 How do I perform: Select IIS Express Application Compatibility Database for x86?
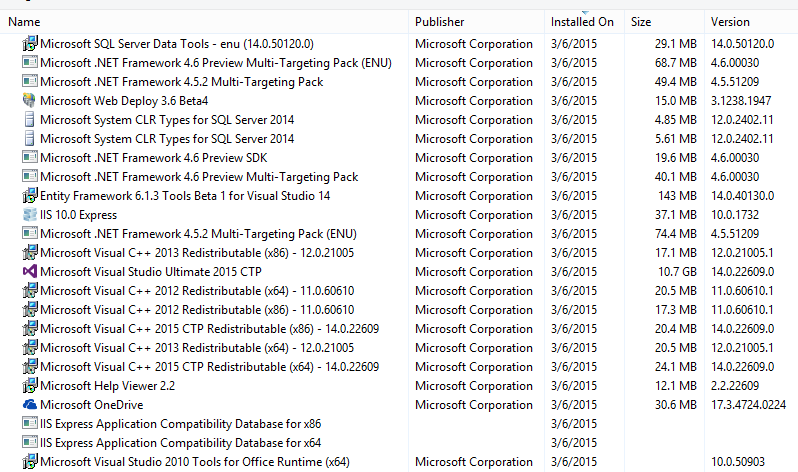(x=181, y=424)
